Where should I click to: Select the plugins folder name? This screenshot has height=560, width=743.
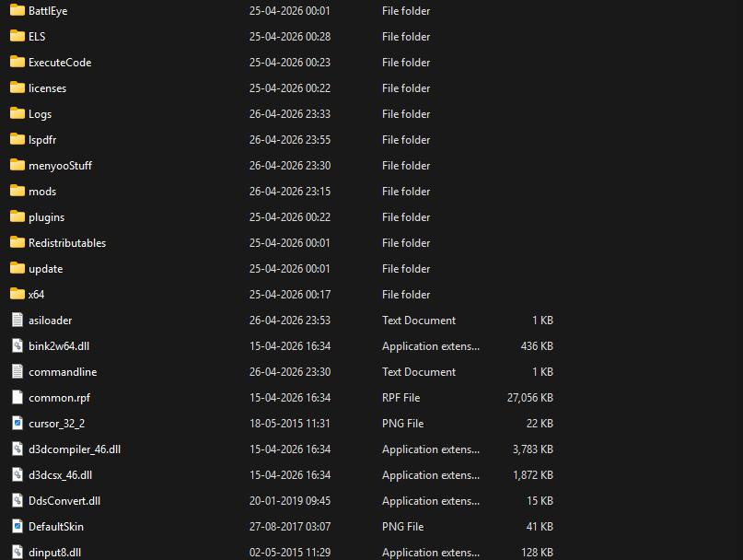click(x=46, y=217)
